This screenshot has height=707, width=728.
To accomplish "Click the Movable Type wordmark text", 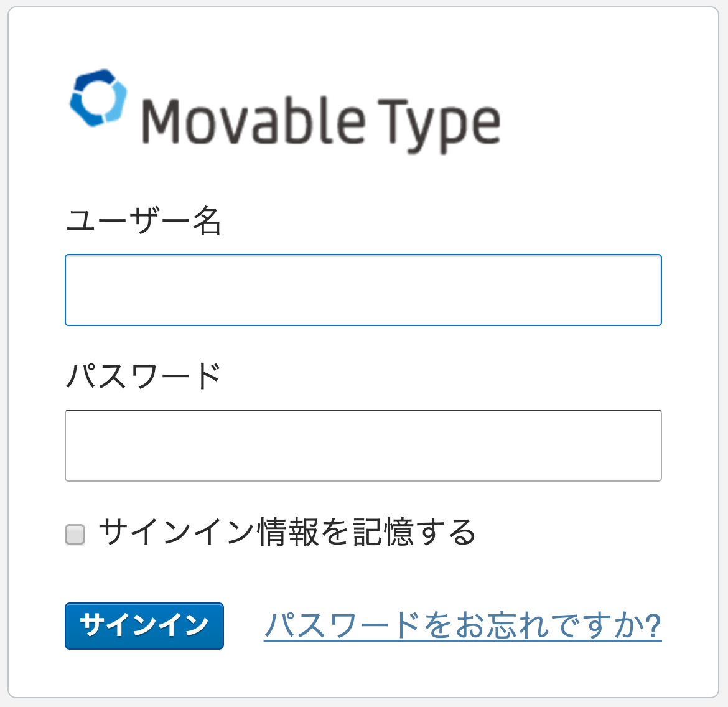I will [320, 123].
